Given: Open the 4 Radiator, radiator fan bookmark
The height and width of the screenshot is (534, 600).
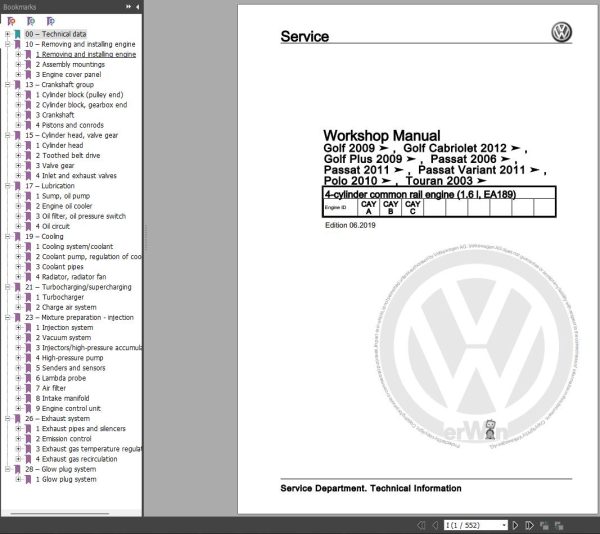Looking at the screenshot, I should click(x=71, y=277).
